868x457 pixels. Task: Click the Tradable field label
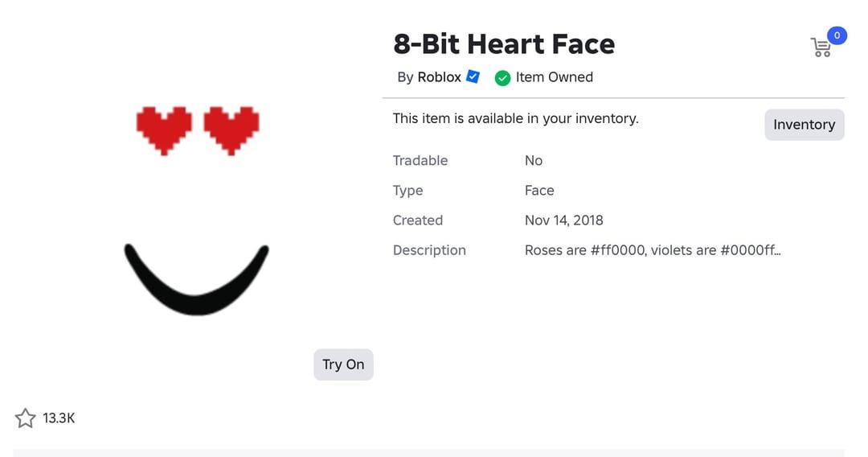(420, 161)
